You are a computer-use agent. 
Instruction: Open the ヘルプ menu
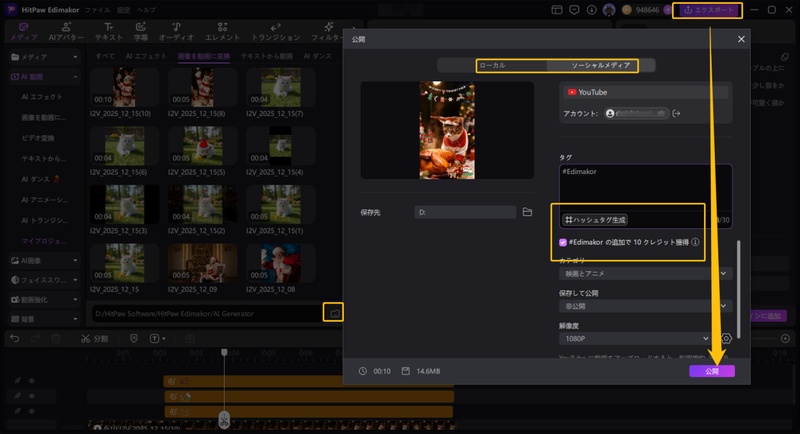[146, 10]
